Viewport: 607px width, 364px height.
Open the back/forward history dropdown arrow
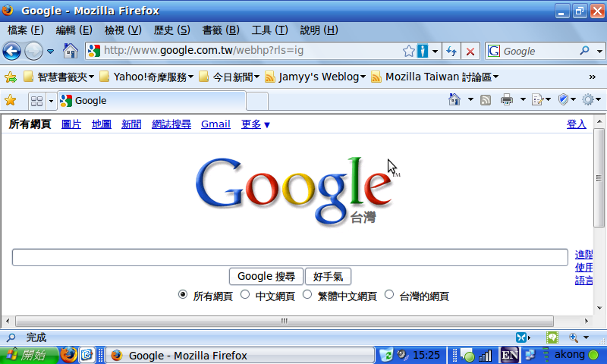tap(50, 51)
